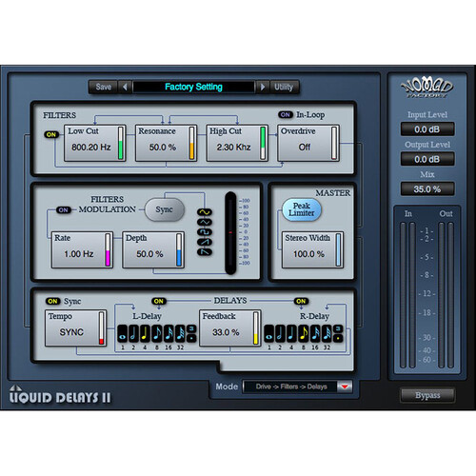The width and height of the screenshot is (476, 476).
Task: Adjust the Feedback yellow bar
Action: tap(256, 328)
